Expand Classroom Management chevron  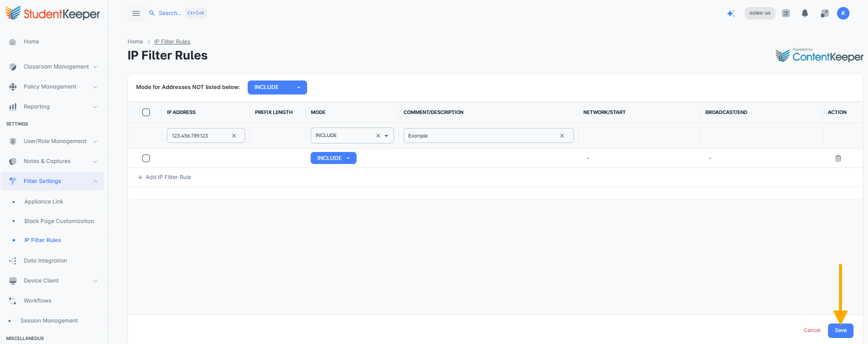[95, 67]
